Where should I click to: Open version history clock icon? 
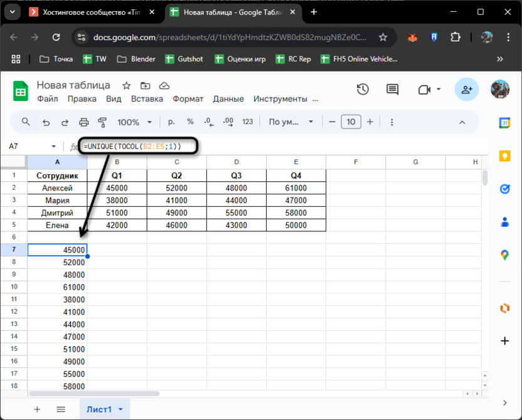363,90
